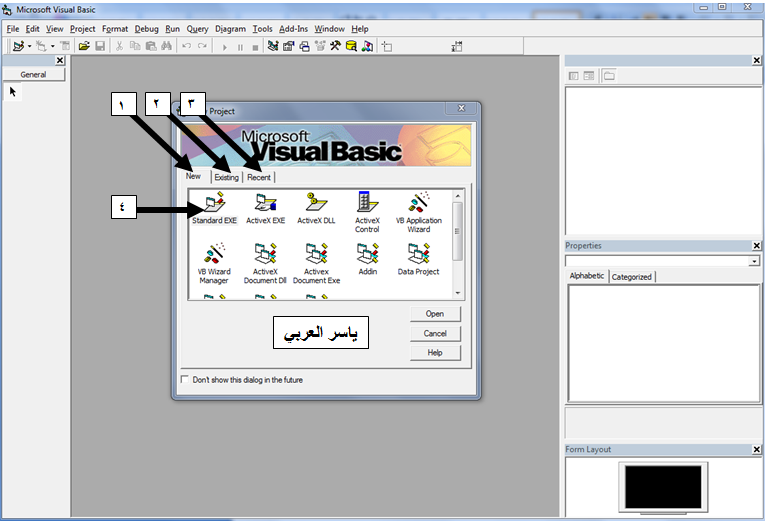Screen dimensions: 768x523
Task: Switch to the Recent tab
Action: [x=259, y=177]
